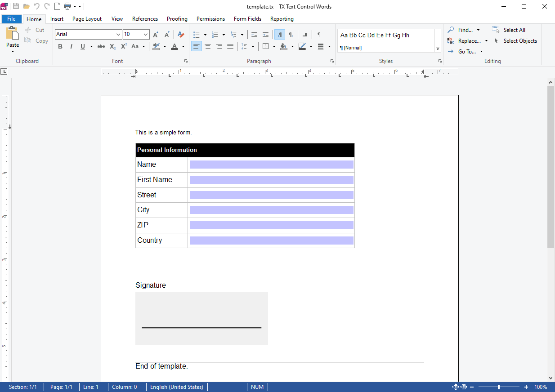Click the text highlight color swatch
This screenshot has width=555, height=392.
(x=157, y=46)
